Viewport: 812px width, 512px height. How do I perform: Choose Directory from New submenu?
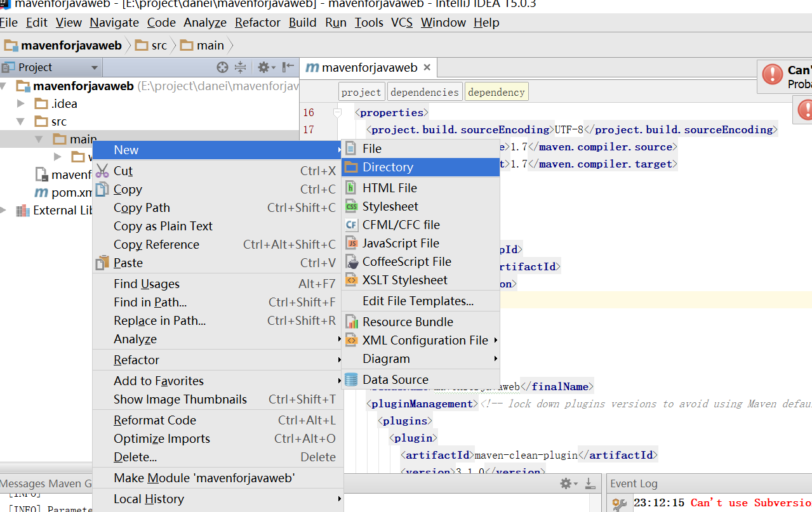coord(421,167)
